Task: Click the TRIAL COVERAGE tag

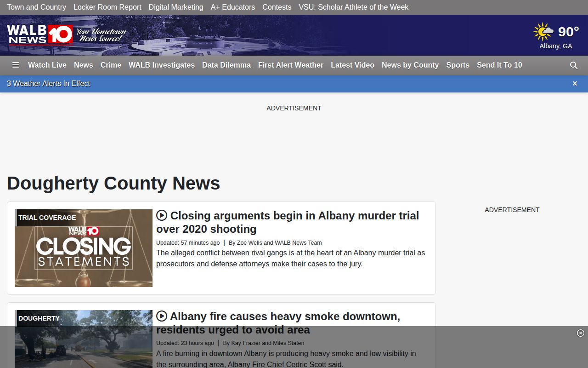Action: click(47, 218)
